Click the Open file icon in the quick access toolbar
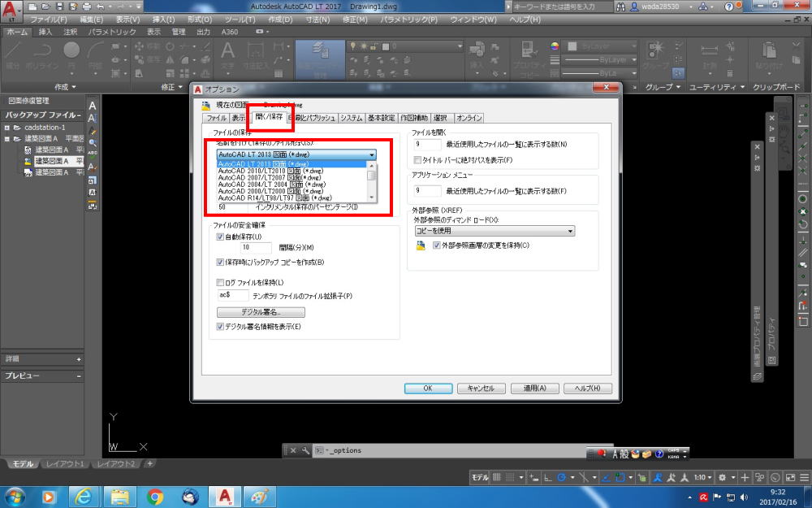Viewport: 812px width, 508px height. coord(46,7)
